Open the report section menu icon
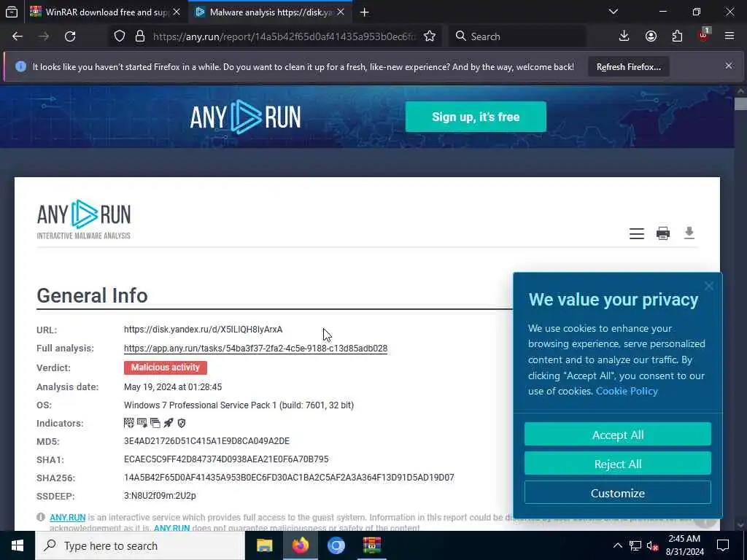This screenshot has height=560, width=747. point(636,234)
